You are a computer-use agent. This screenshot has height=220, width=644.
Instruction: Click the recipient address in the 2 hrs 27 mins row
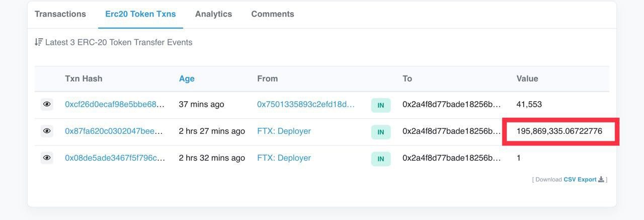tap(452, 131)
